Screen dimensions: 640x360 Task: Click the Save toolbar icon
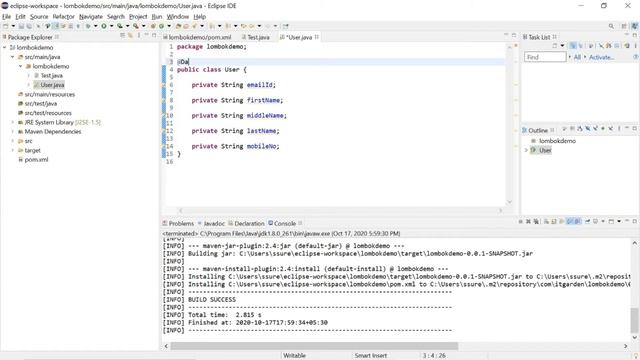(x=21, y=26)
